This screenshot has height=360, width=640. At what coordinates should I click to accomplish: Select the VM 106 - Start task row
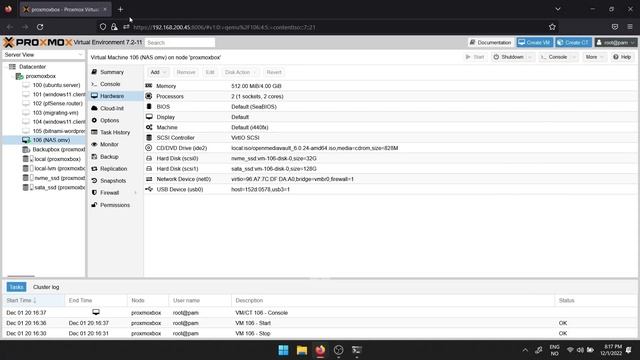pyautogui.click(x=320, y=323)
